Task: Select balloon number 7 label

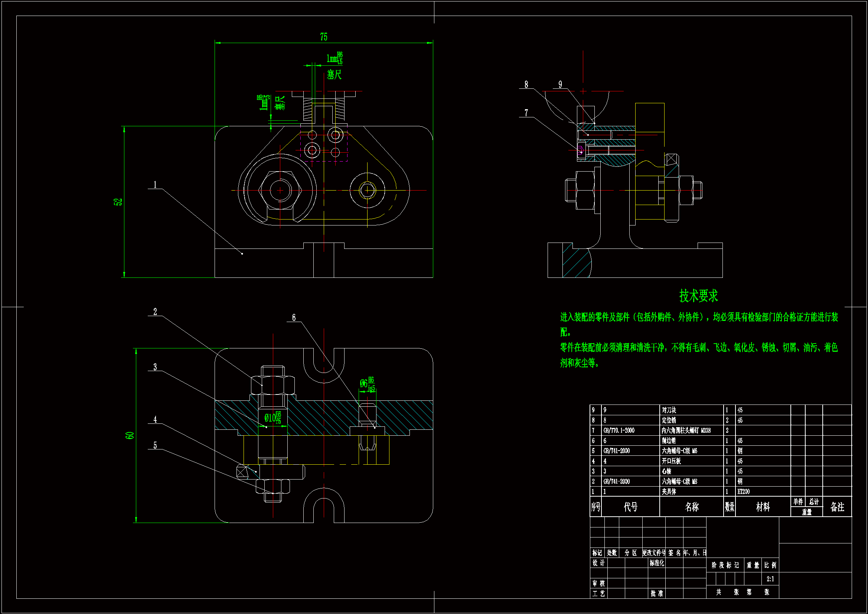Action: 526,113
